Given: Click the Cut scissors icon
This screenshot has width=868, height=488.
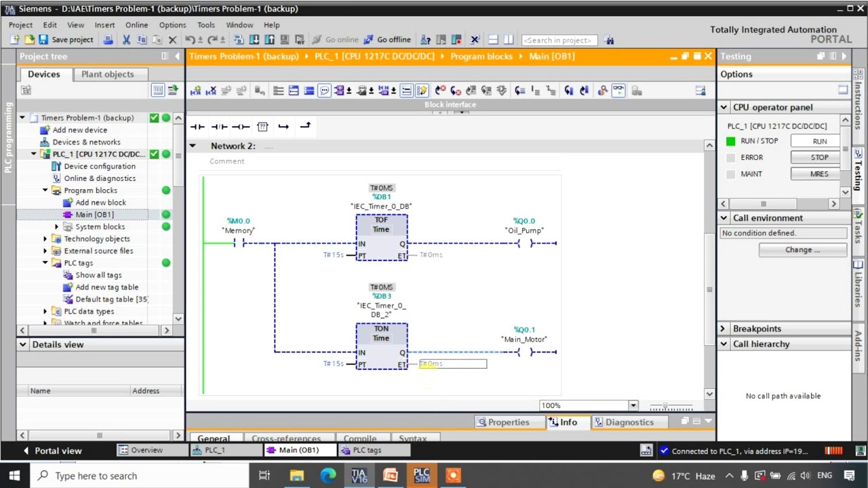Looking at the screenshot, I should (x=126, y=40).
